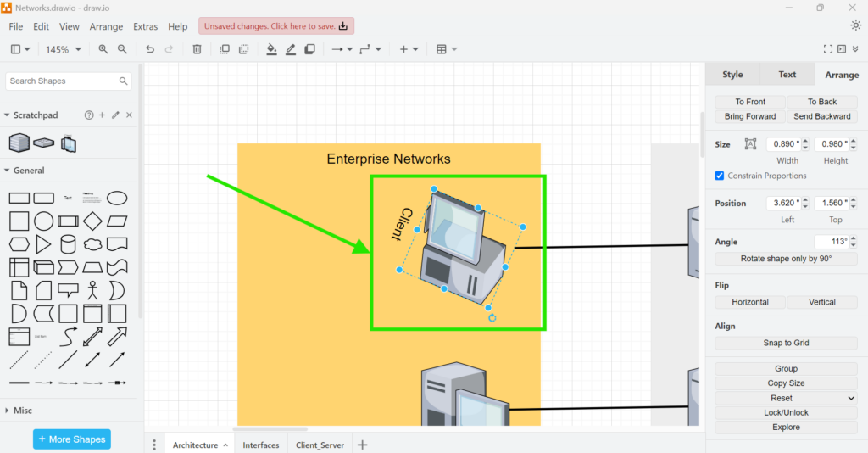Screen dimensions: 868x453
Task: Switch to the Text tab
Action: click(x=787, y=74)
